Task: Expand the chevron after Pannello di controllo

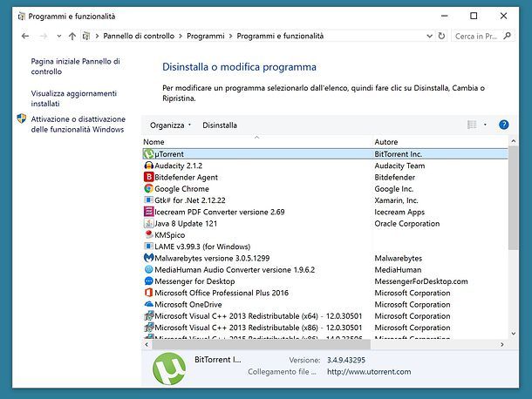Action: pos(181,36)
